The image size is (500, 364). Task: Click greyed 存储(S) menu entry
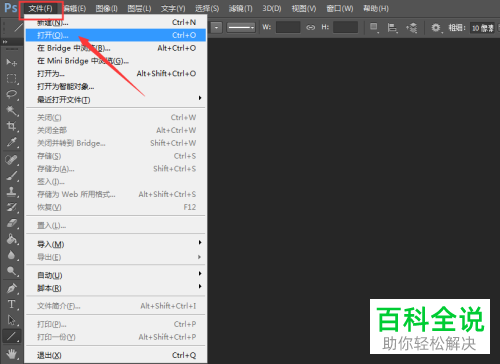(116, 156)
